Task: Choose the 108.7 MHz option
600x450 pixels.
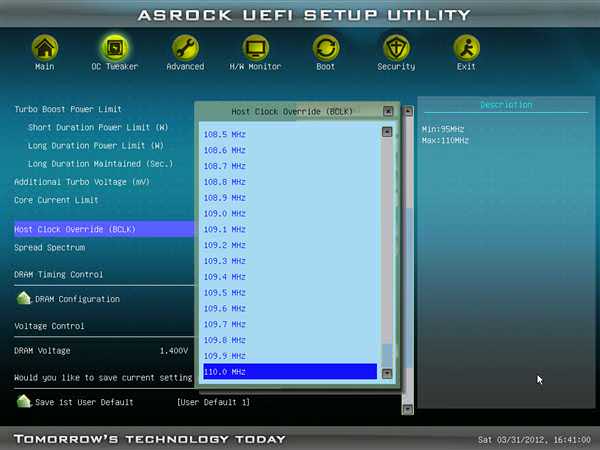Action: point(290,166)
